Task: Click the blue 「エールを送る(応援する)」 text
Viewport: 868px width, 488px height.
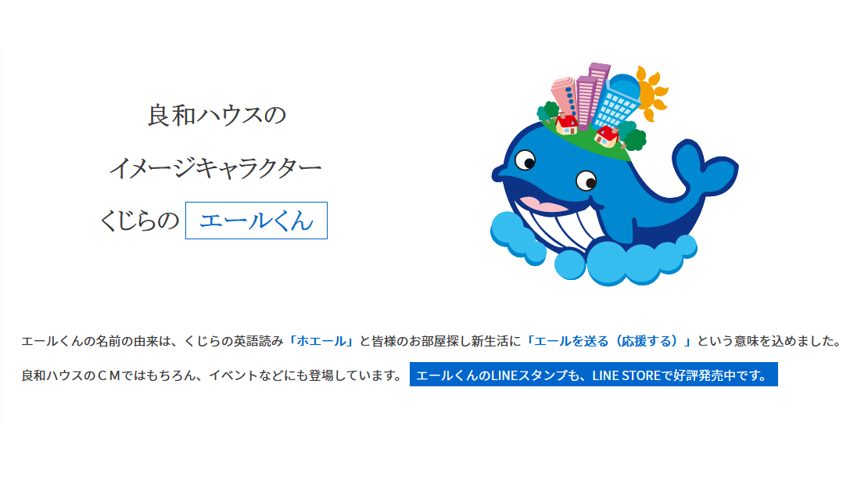Action: 608,341
